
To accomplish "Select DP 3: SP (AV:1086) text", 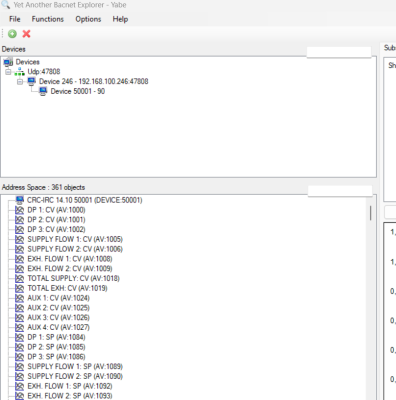I will tap(56, 357).
